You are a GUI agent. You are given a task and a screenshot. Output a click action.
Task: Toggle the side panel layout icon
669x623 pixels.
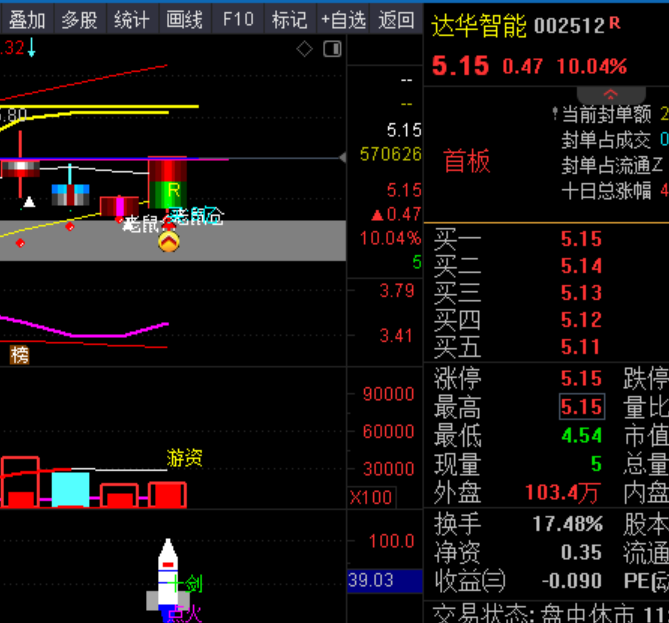(332, 49)
